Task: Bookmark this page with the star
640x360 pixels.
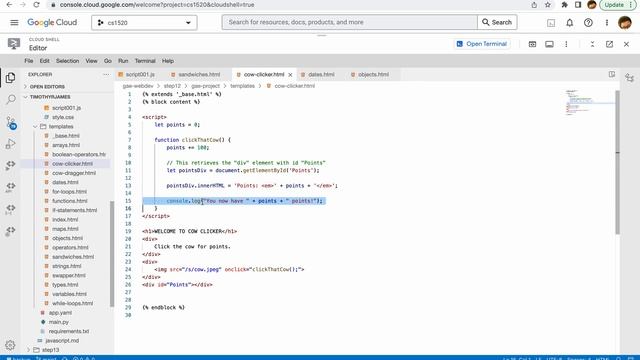Action: (548, 5)
